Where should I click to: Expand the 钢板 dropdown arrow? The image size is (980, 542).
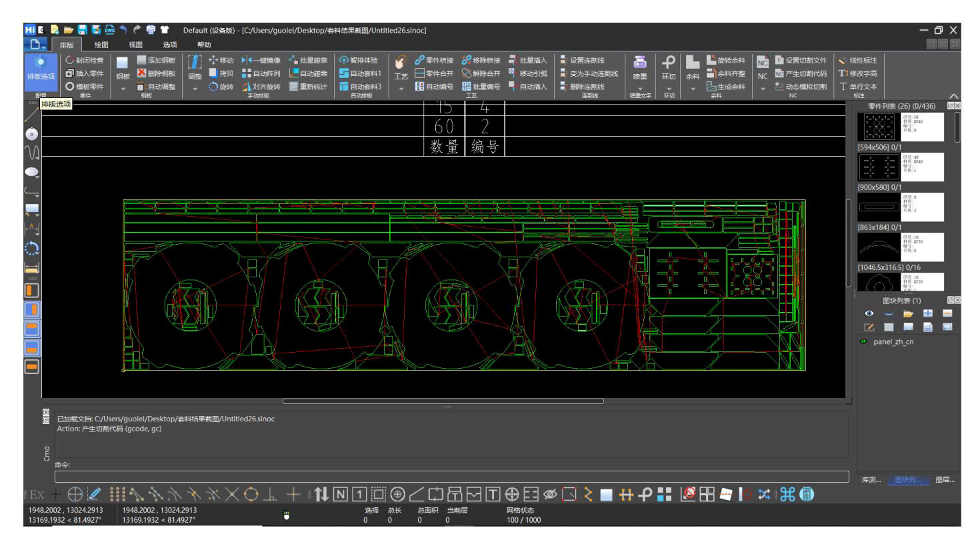(x=123, y=88)
